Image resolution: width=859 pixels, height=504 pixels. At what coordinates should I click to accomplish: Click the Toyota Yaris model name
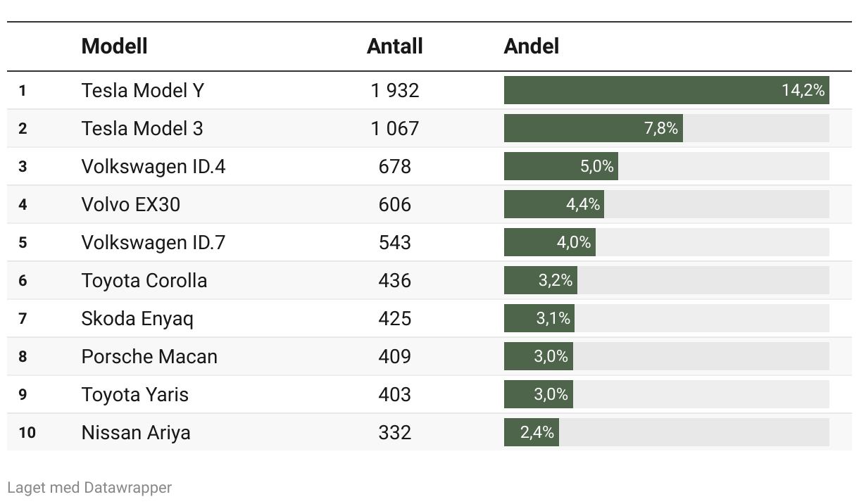[x=135, y=394]
